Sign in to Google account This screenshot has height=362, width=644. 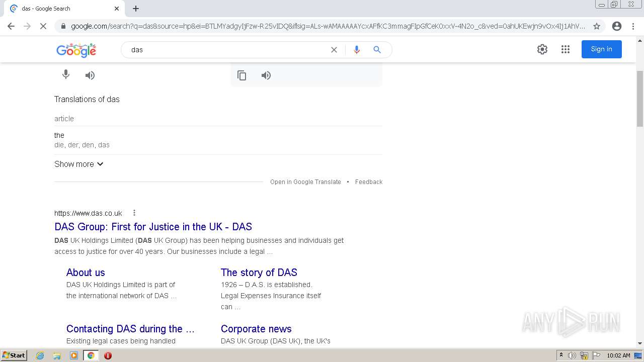tap(602, 49)
